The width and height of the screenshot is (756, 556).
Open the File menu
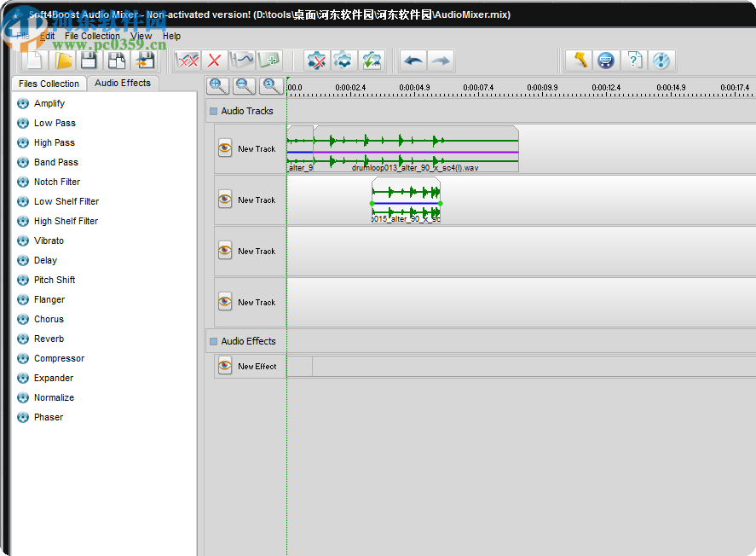coord(23,36)
